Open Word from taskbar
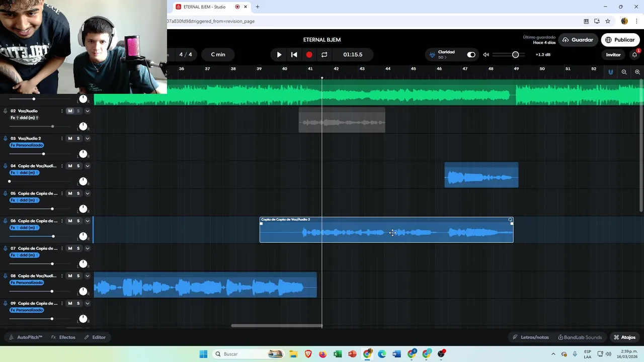The height and width of the screenshot is (362, 644). (396, 354)
